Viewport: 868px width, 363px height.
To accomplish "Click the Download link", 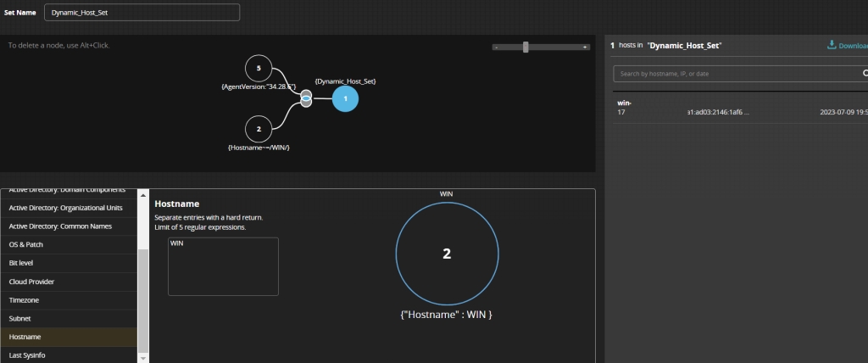I will (x=852, y=45).
